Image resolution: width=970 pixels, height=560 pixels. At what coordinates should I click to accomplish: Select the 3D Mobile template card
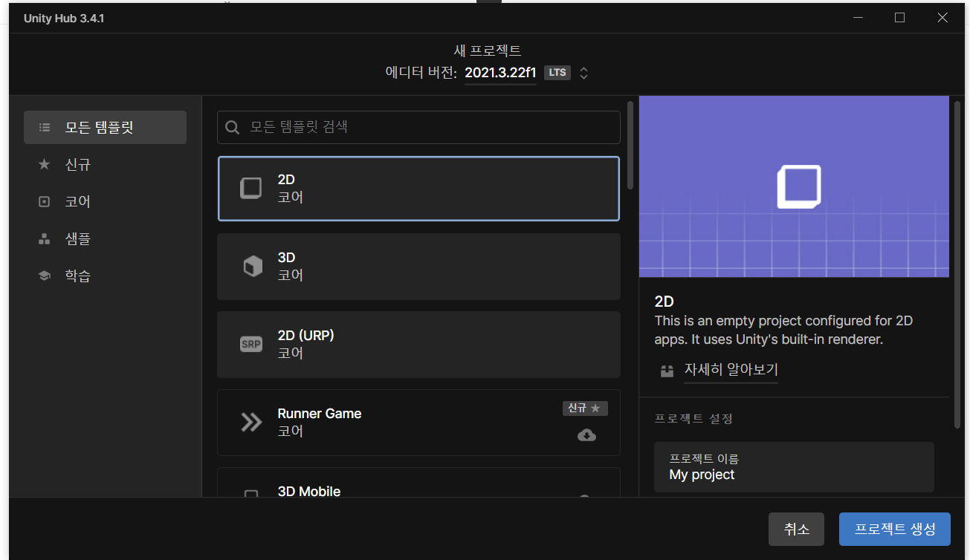tap(418, 482)
